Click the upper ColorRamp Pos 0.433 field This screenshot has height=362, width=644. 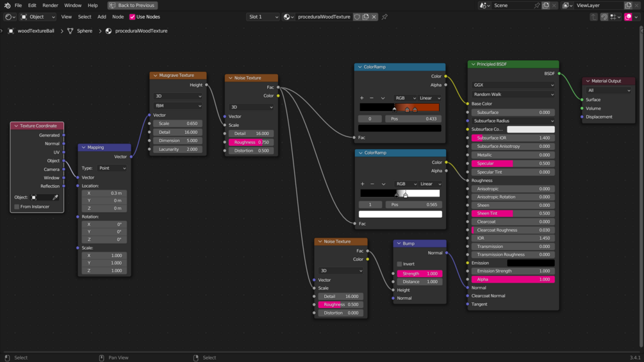click(x=413, y=119)
